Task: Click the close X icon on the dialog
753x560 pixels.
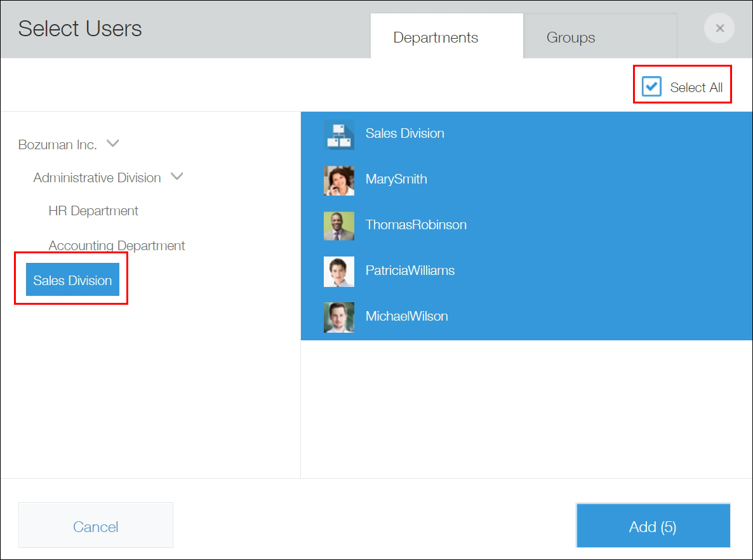Action: click(719, 28)
